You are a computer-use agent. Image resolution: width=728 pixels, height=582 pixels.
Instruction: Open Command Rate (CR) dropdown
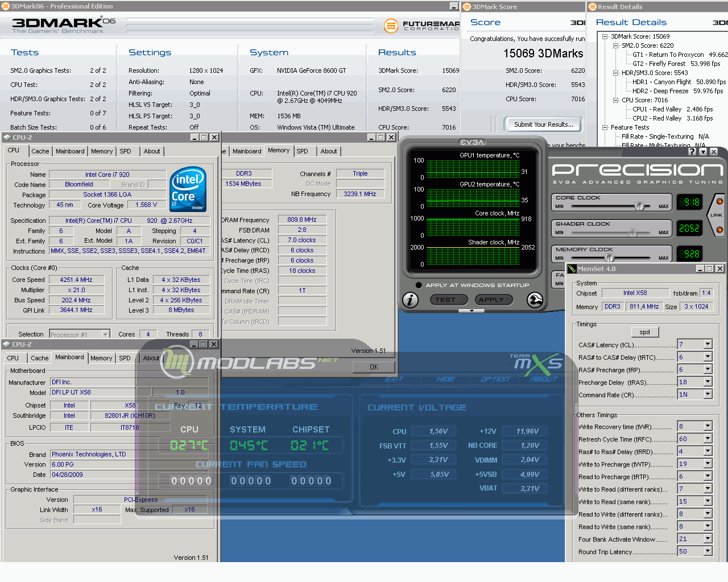coord(708,394)
